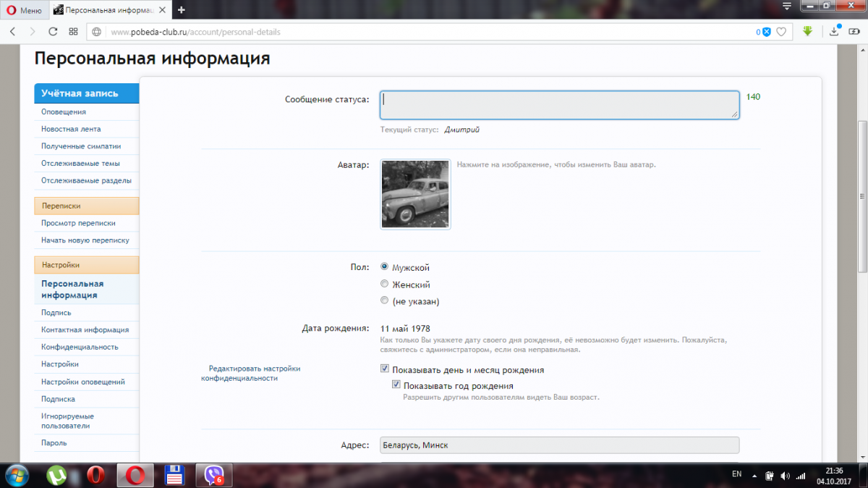Open the browser downloads icon
The image size is (868, 488).
(x=834, y=31)
